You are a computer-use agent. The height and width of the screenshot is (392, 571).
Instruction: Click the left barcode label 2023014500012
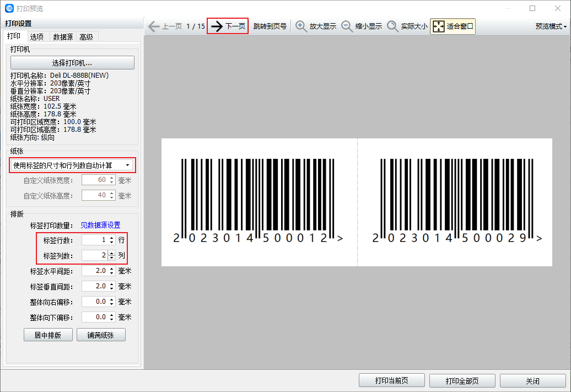point(258,201)
